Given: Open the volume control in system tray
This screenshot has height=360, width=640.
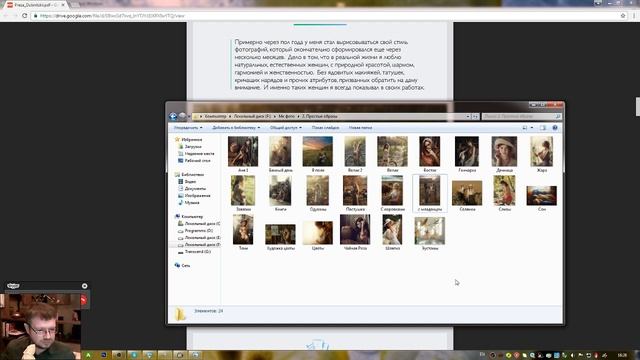Looking at the screenshot, I should (572, 356).
